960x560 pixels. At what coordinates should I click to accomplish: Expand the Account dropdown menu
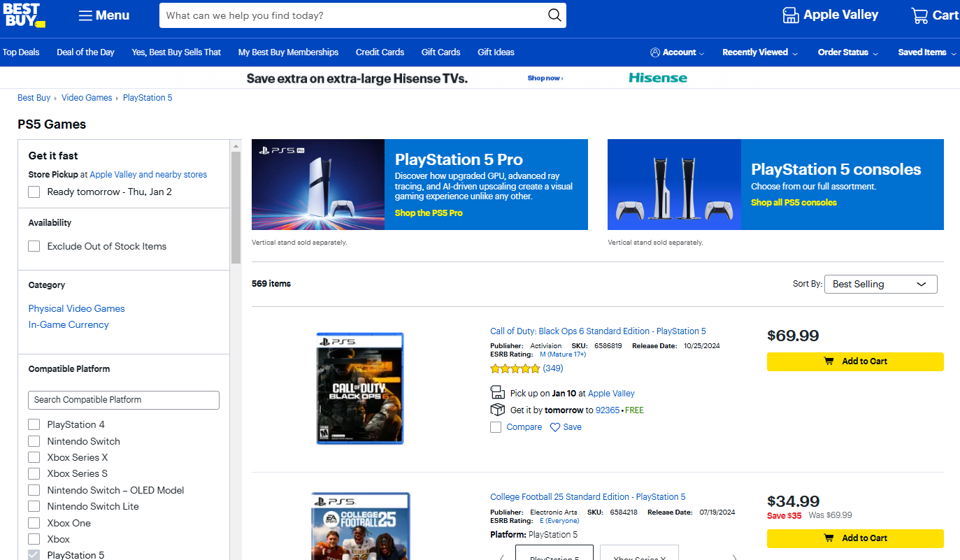click(x=677, y=52)
